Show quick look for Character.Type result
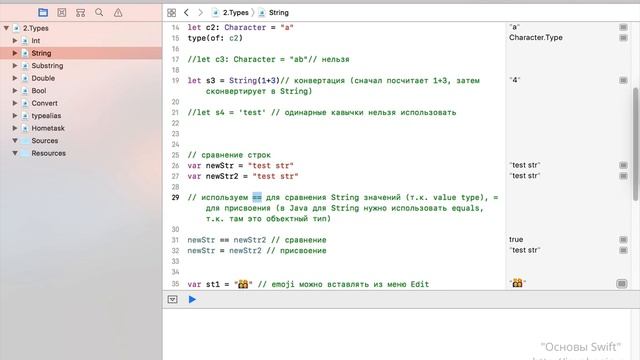640x360 pixels. [623, 38]
